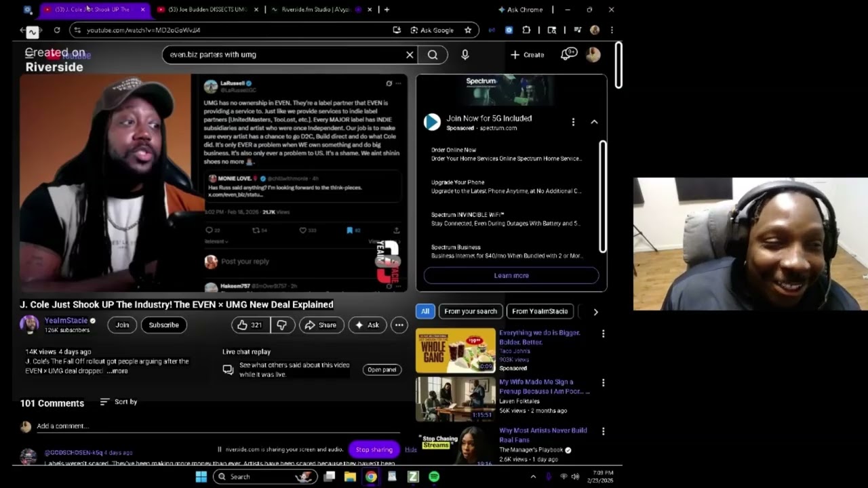Click Join channel membership button
This screenshot has height=488, width=868.
coord(122,325)
